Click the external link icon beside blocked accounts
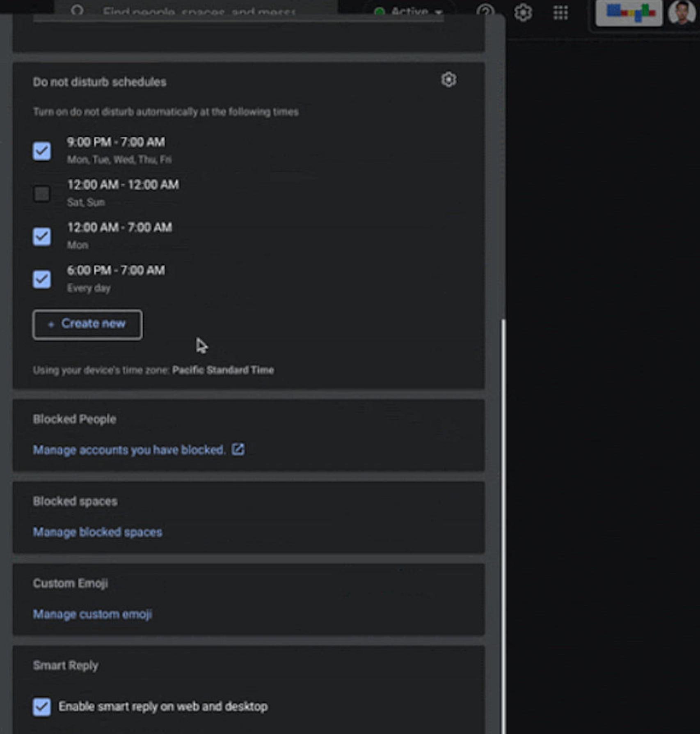This screenshot has width=700, height=734. click(x=238, y=449)
